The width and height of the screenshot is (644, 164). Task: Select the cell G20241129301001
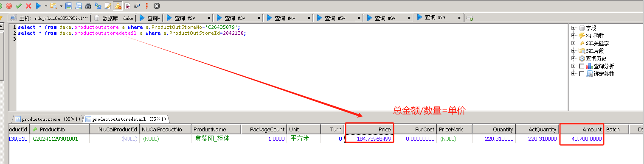pyautogui.click(x=60, y=139)
